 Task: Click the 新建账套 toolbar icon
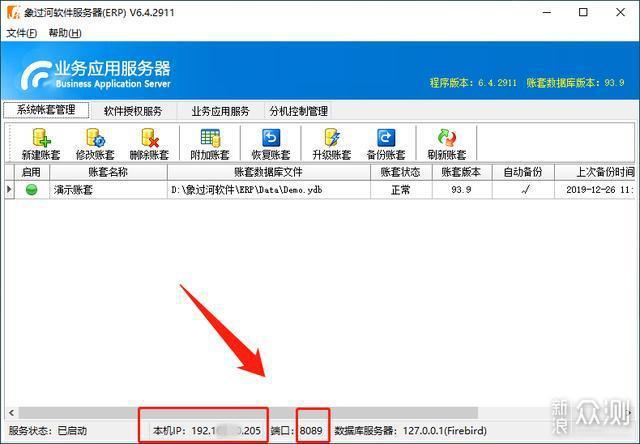pyautogui.click(x=41, y=138)
